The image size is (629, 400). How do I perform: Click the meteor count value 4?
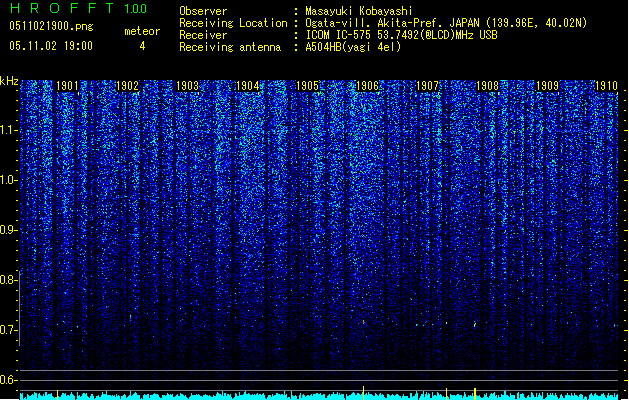[142, 46]
